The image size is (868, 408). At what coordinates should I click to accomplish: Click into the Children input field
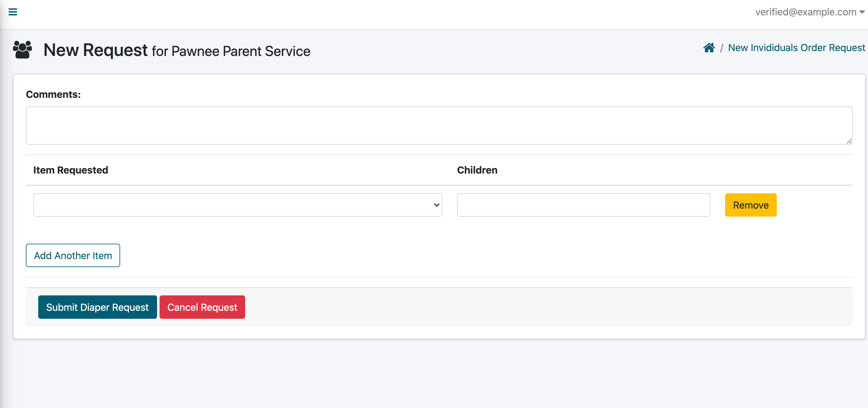(x=583, y=205)
